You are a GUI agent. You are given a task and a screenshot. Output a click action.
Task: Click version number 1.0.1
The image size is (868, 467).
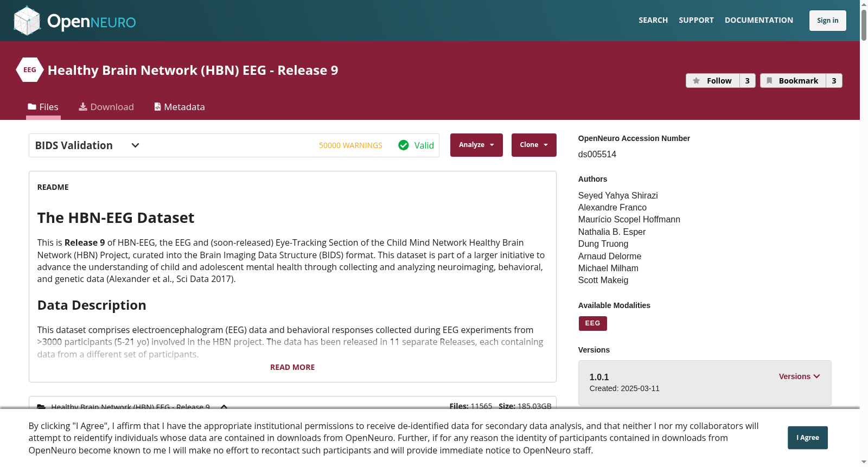(599, 377)
